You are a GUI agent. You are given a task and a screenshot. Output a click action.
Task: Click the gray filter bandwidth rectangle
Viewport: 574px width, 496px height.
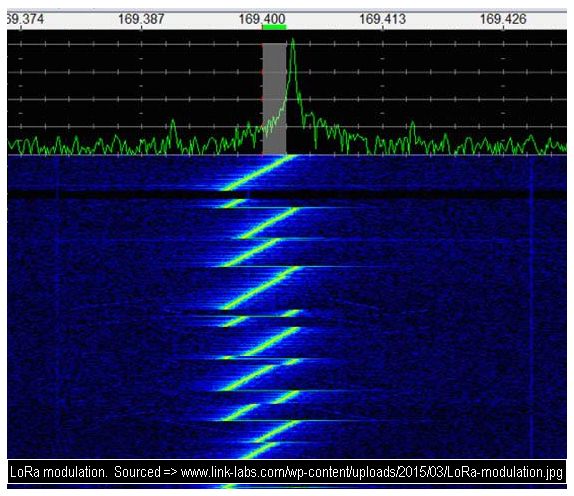pos(275,98)
